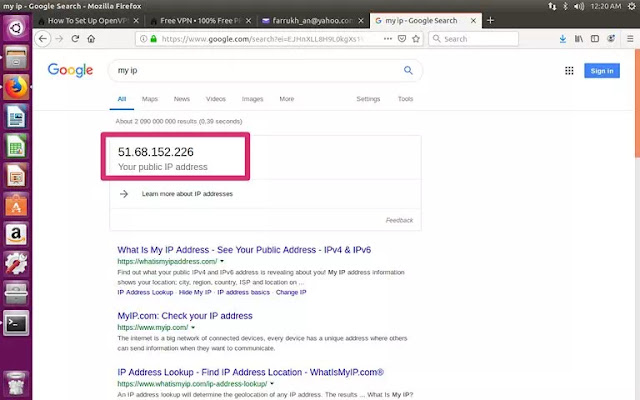Open Ubuntu dash search in launcher

point(16,28)
